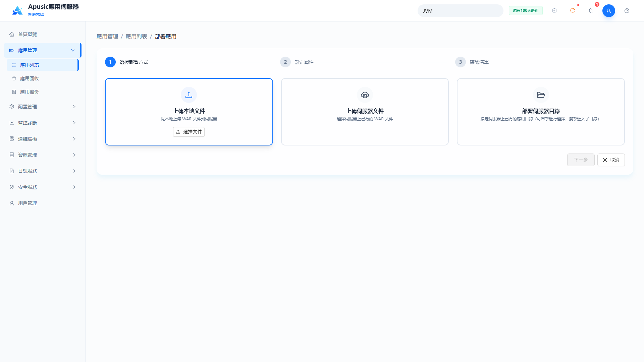The height and width of the screenshot is (362, 644).
Task: Collapse the 應用管理 menu chevron
Action: pyautogui.click(x=73, y=50)
